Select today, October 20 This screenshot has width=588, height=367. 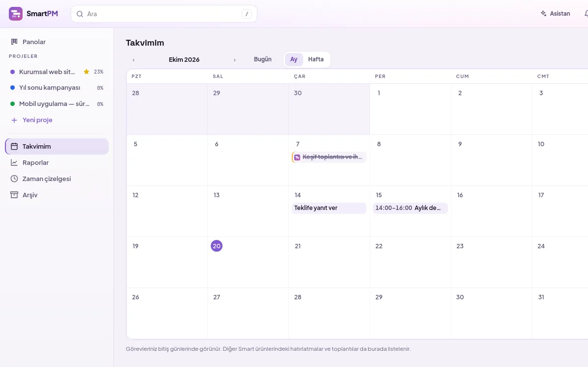216,246
